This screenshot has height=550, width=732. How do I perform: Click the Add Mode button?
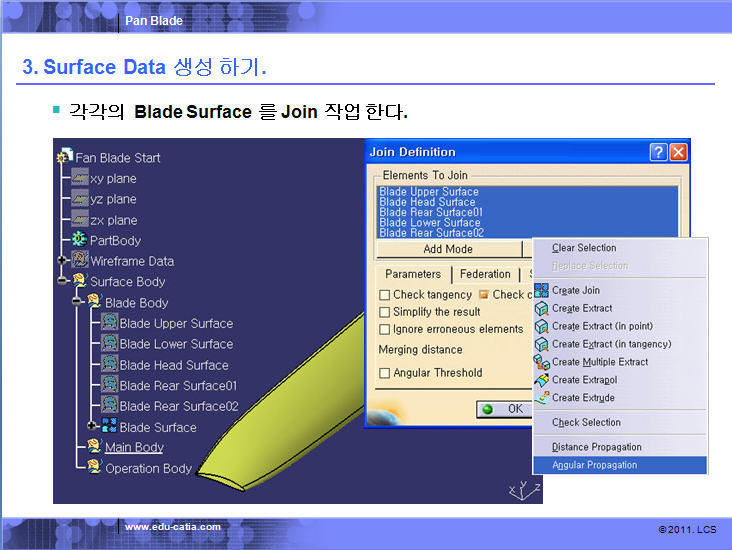point(448,249)
